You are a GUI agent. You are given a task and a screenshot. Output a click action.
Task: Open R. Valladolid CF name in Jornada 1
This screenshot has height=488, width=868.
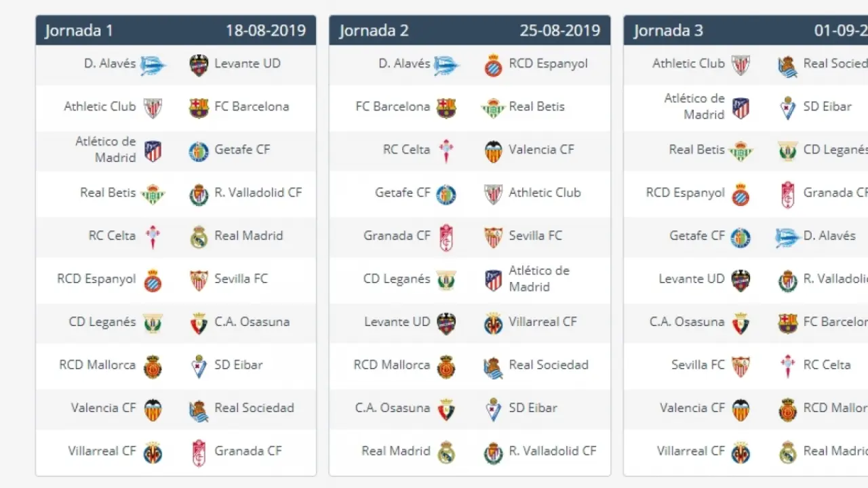[258, 192]
